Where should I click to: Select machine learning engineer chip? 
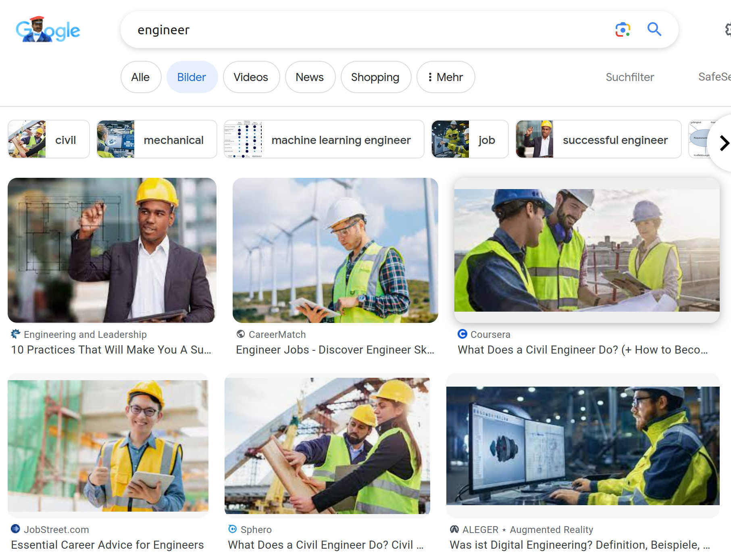click(324, 139)
